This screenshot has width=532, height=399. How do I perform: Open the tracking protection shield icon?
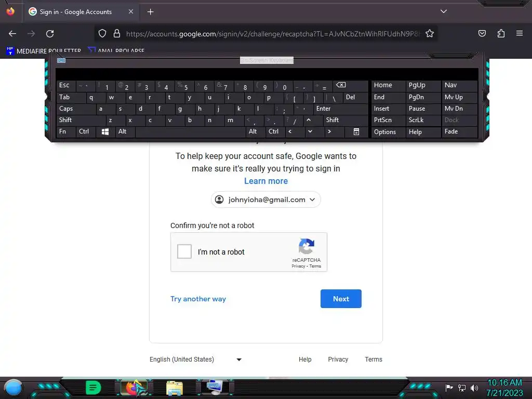102,34
